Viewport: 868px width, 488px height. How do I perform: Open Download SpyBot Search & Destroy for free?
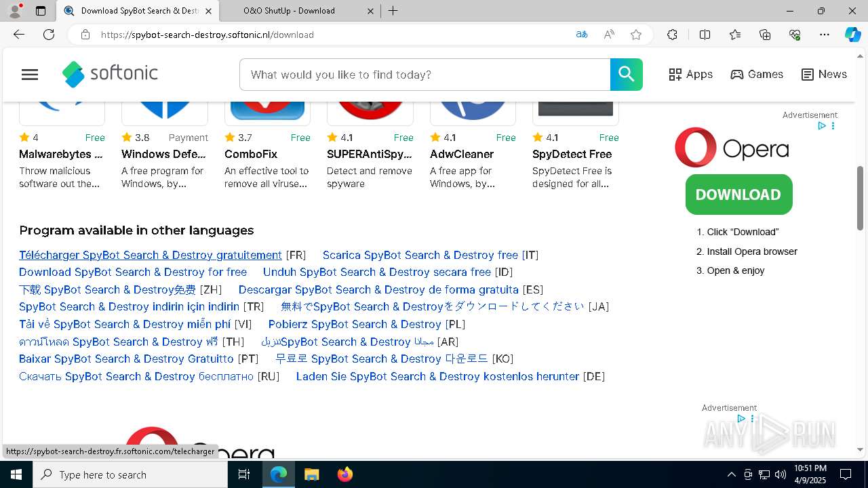[x=133, y=272]
